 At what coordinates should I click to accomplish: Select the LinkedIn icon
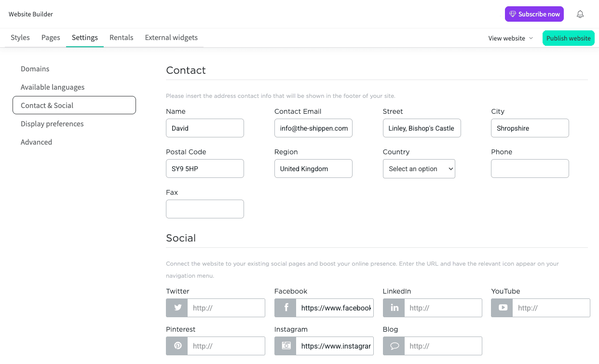(394, 308)
